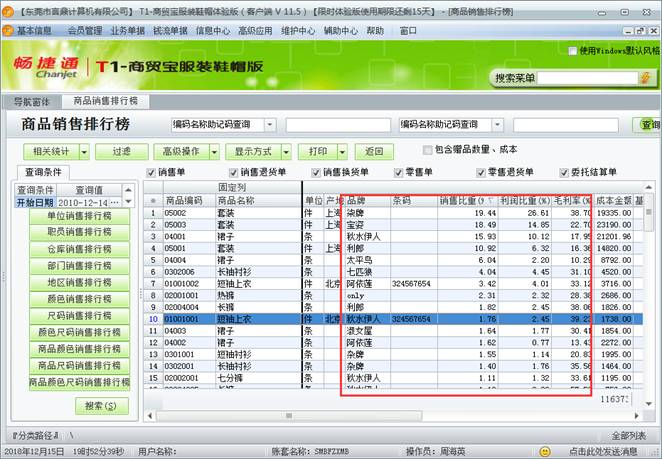Enable 使用Windows默认风格 checkbox
This screenshot has width=662, height=459.
click(573, 50)
